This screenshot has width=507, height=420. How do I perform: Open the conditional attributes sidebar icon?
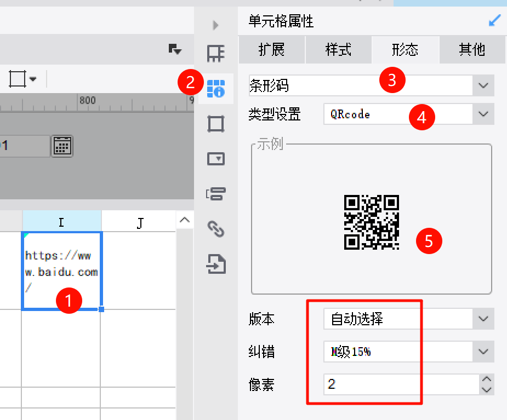(x=215, y=194)
